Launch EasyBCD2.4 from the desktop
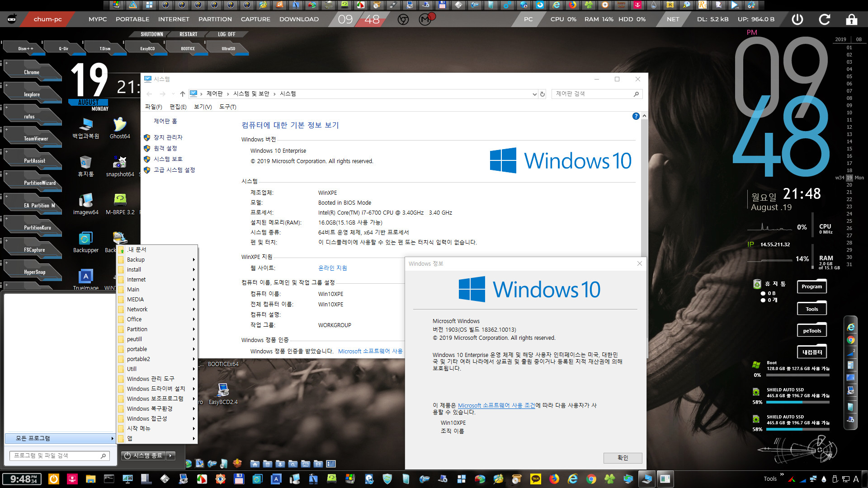The height and width of the screenshot is (488, 868). (223, 394)
